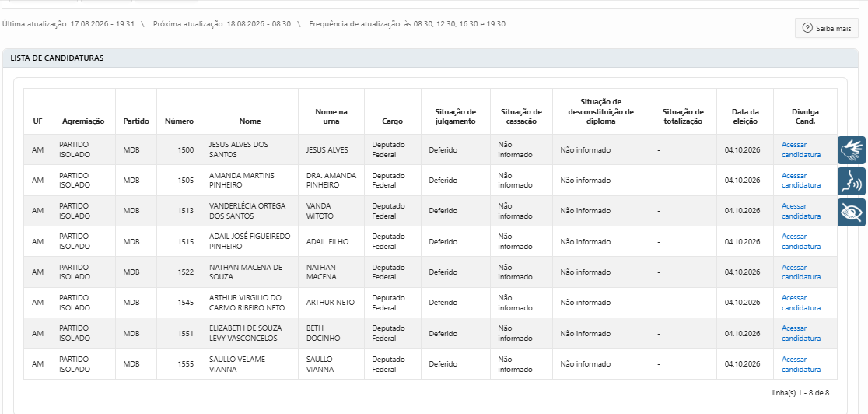Select the Data da eleição header
The width and height of the screenshot is (868, 414).
[x=744, y=117]
